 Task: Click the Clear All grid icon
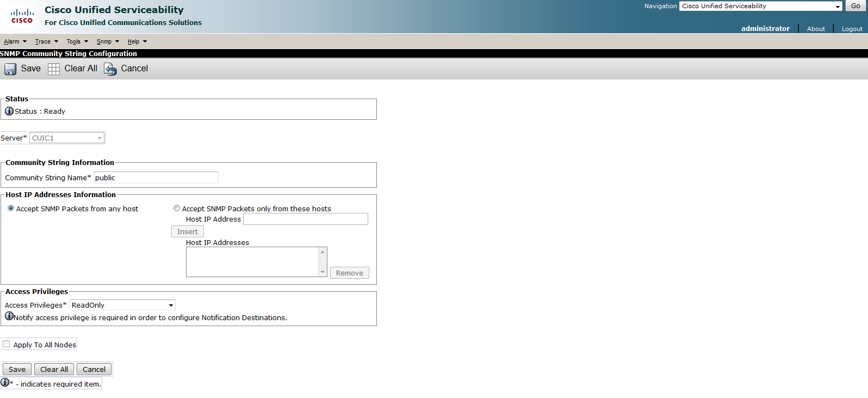click(54, 69)
